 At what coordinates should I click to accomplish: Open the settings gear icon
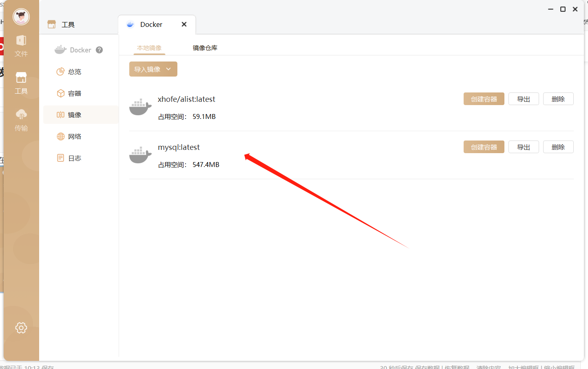coord(21,328)
